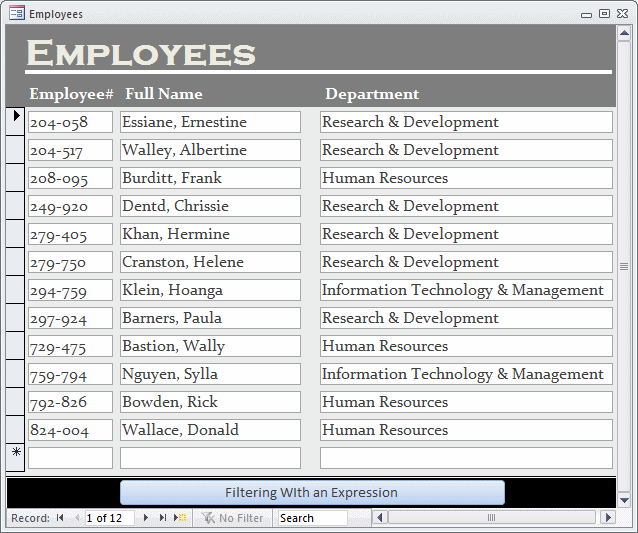The width and height of the screenshot is (638, 533).
Task: Select record selector for Klein, Hoanga row
Action: [x=15, y=289]
